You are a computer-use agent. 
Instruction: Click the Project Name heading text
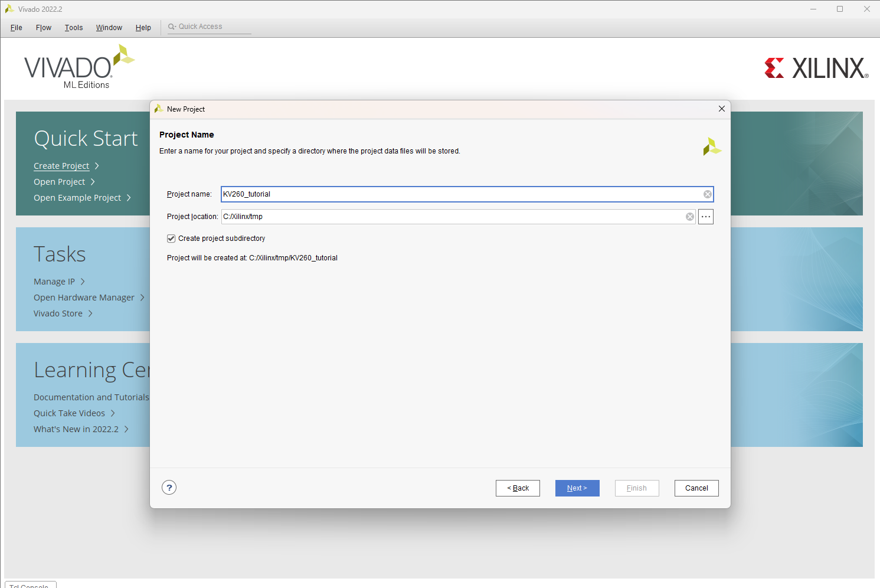pyautogui.click(x=187, y=135)
